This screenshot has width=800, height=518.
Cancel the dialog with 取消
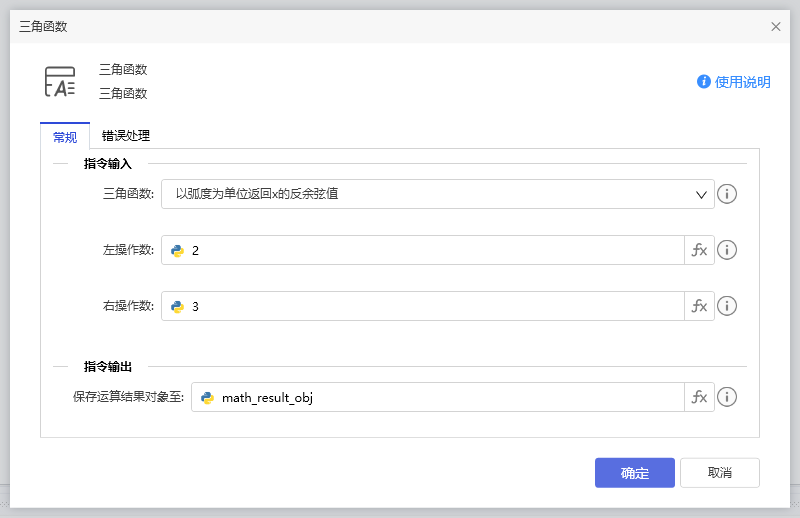pos(719,473)
